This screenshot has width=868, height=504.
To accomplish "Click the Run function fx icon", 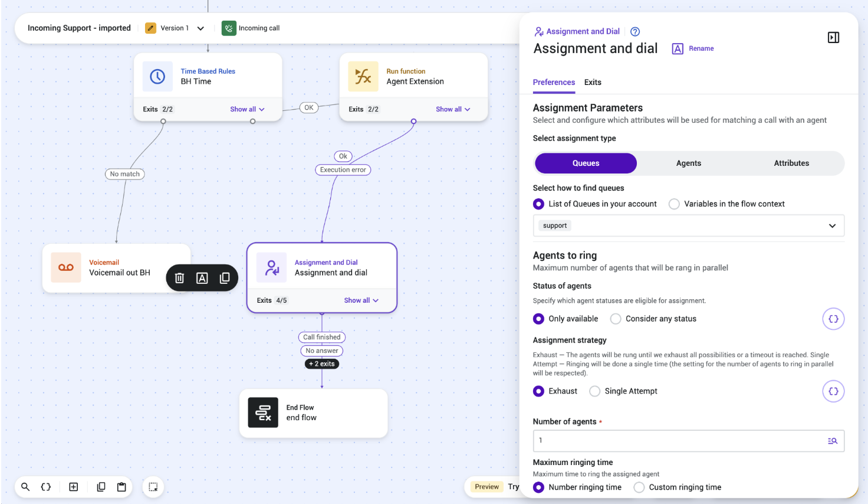I will (363, 77).
